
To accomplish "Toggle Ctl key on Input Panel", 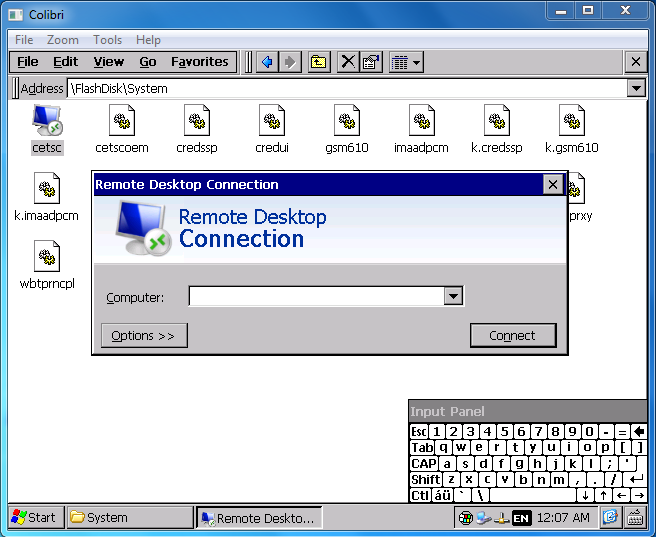I will click(x=420, y=495).
